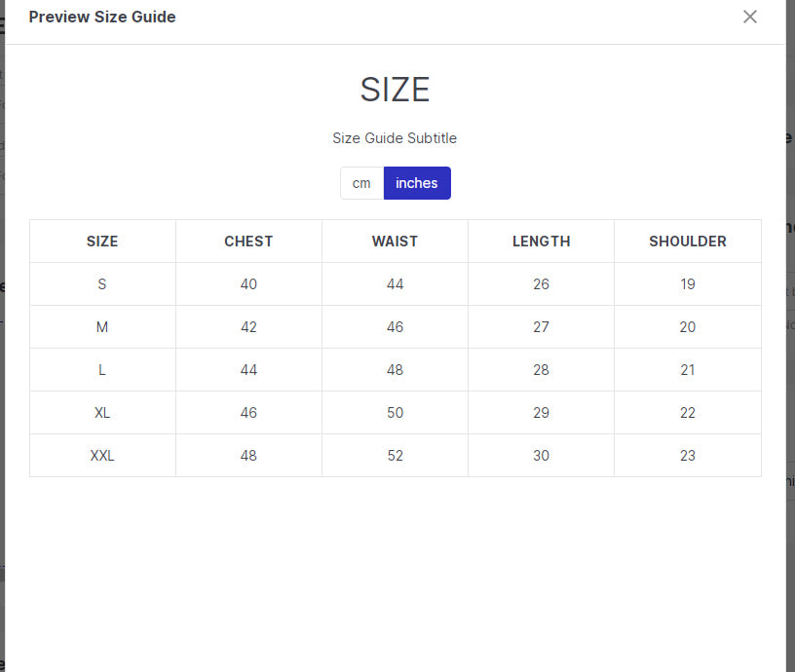The width and height of the screenshot is (795, 672).
Task: Switch size units to cm
Action: click(x=361, y=183)
